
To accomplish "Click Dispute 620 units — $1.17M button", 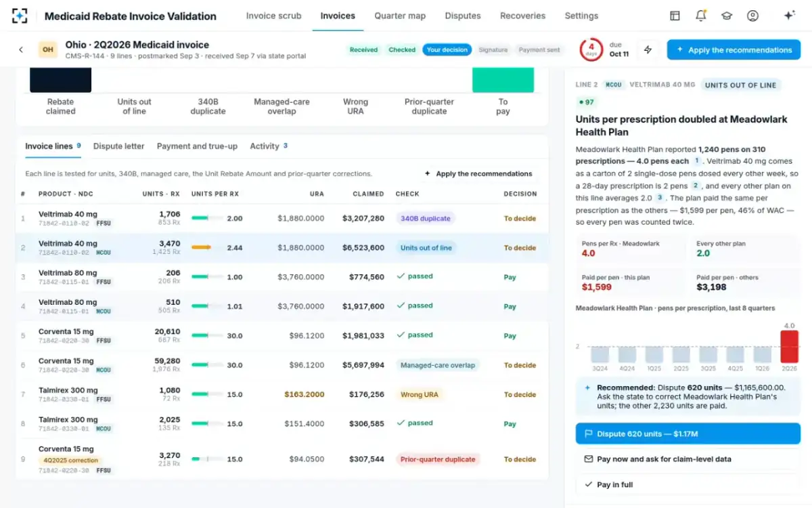I will [x=687, y=433].
